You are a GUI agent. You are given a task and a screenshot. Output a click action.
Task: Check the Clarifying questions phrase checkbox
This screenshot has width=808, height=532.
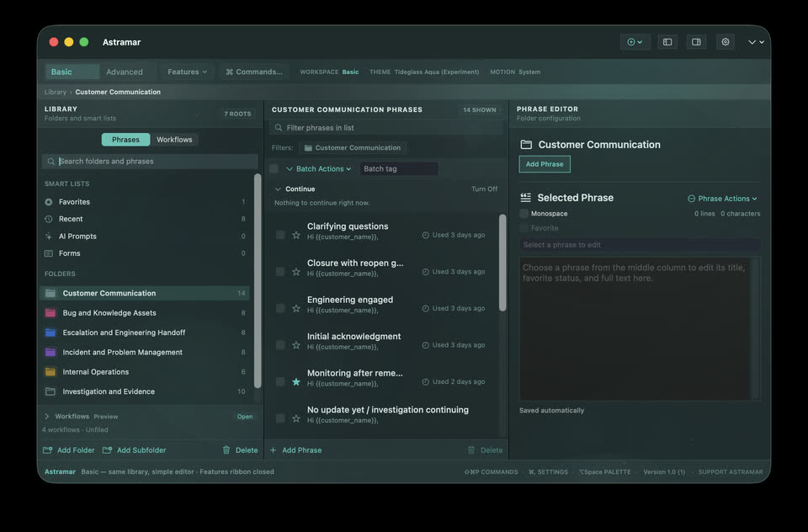pos(280,235)
